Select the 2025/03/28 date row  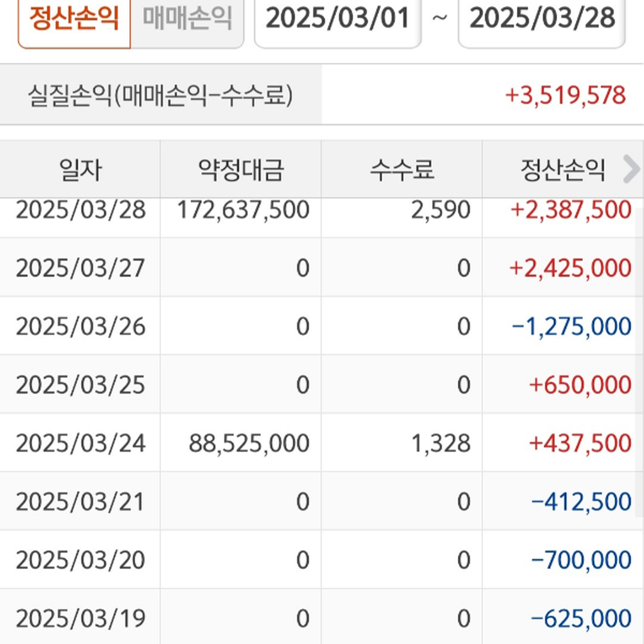(80, 210)
